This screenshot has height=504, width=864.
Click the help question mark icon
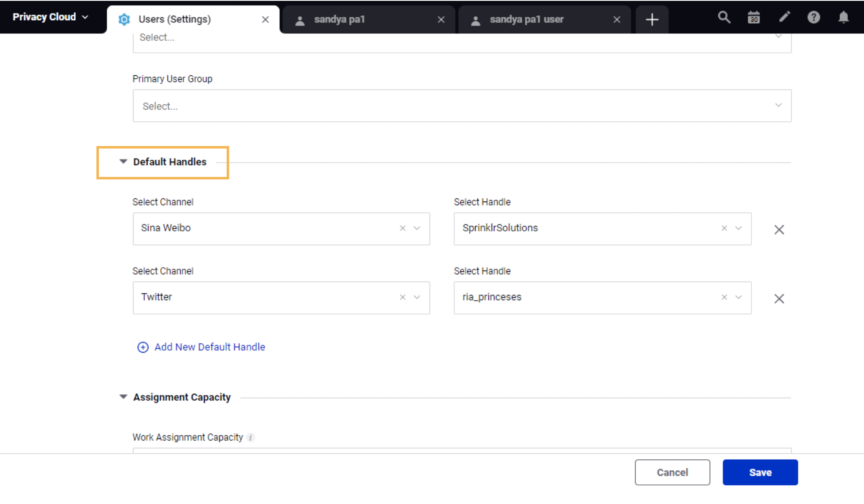(x=813, y=17)
